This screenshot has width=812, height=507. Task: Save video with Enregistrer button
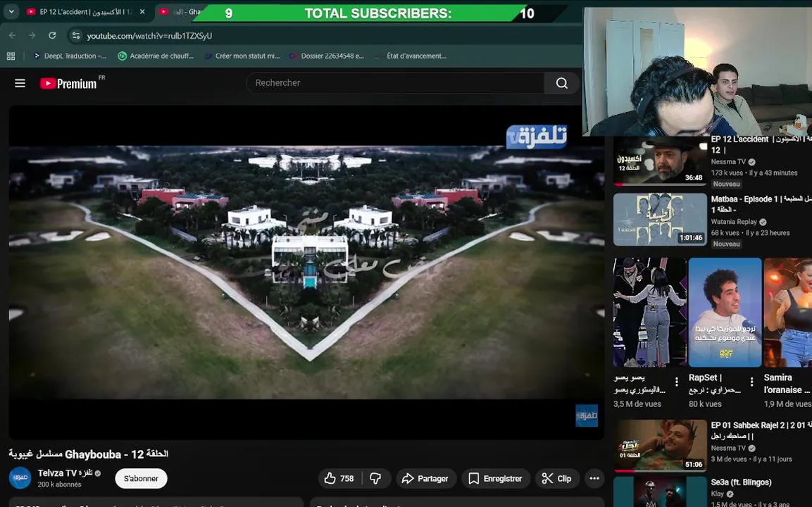(496, 479)
